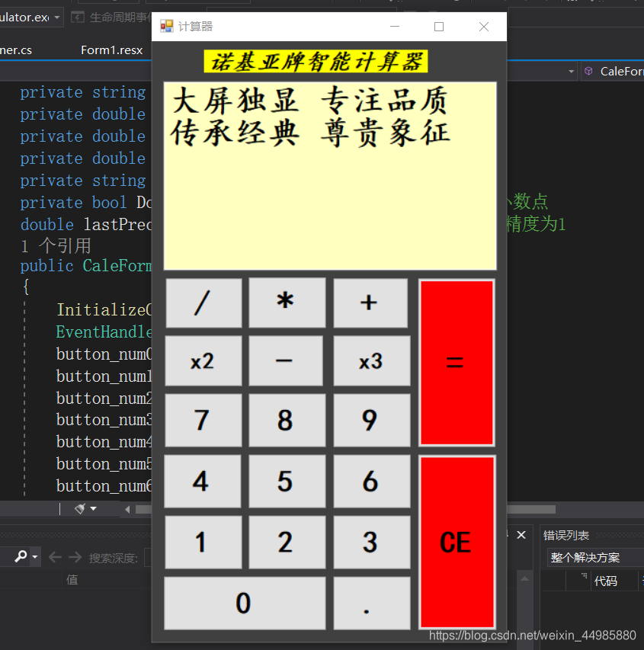
Task: Open the 整个解决方案 scope dropdown
Action: pos(587,557)
